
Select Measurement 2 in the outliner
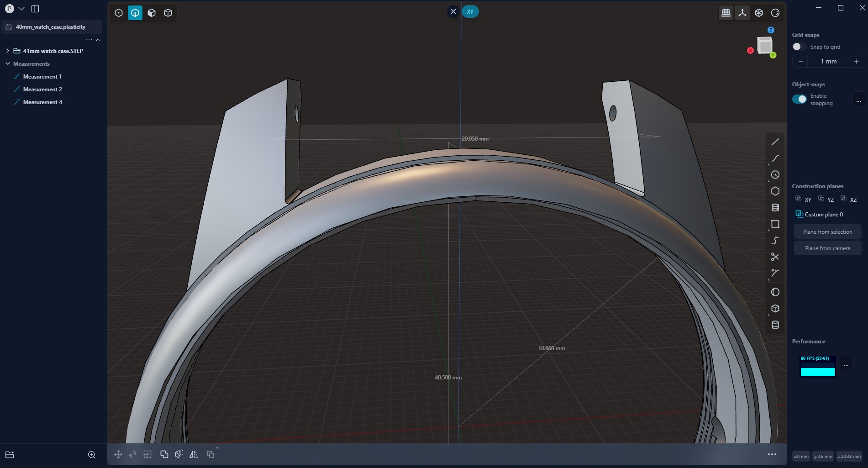click(42, 89)
